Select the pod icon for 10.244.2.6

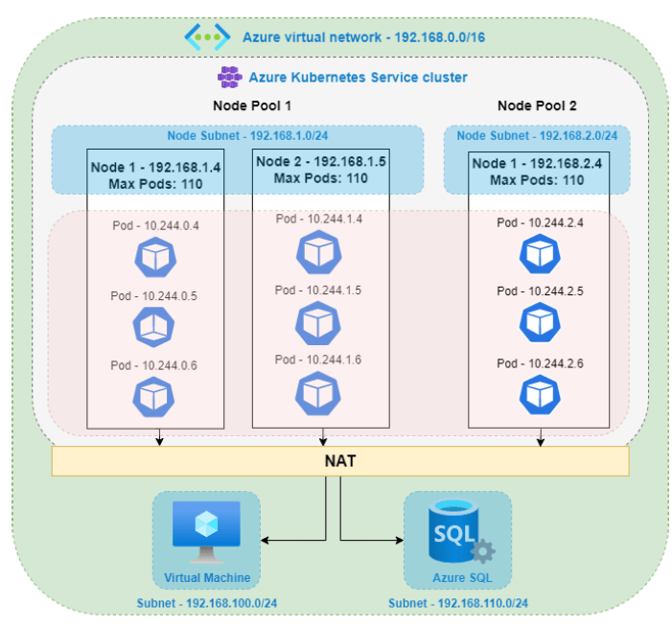click(x=540, y=395)
